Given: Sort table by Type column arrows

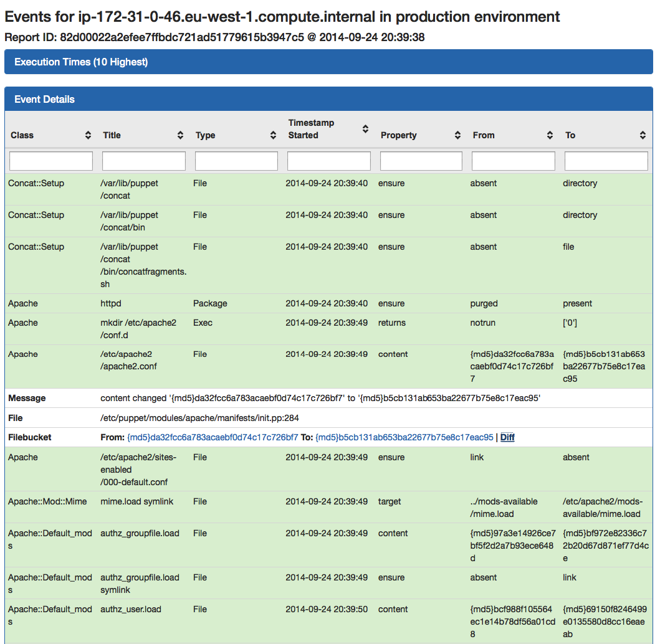Looking at the screenshot, I should point(273,135).
